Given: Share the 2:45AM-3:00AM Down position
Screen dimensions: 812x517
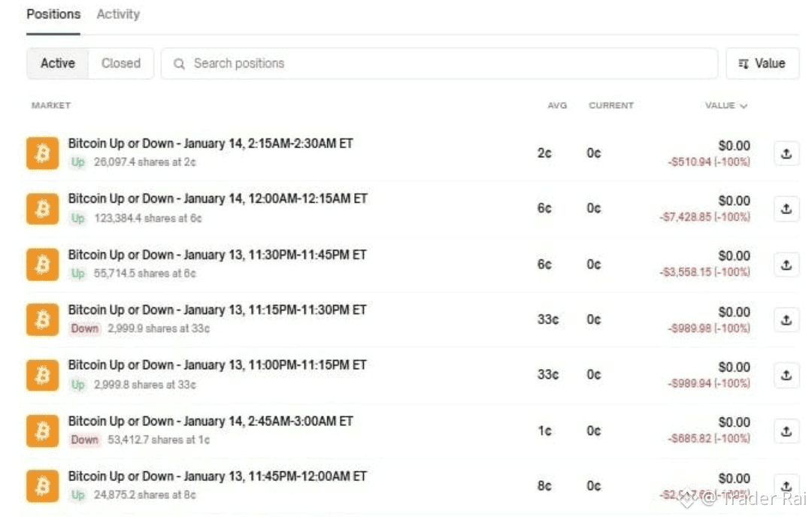Looking at the screenshot, I should [x=786, y=431].
